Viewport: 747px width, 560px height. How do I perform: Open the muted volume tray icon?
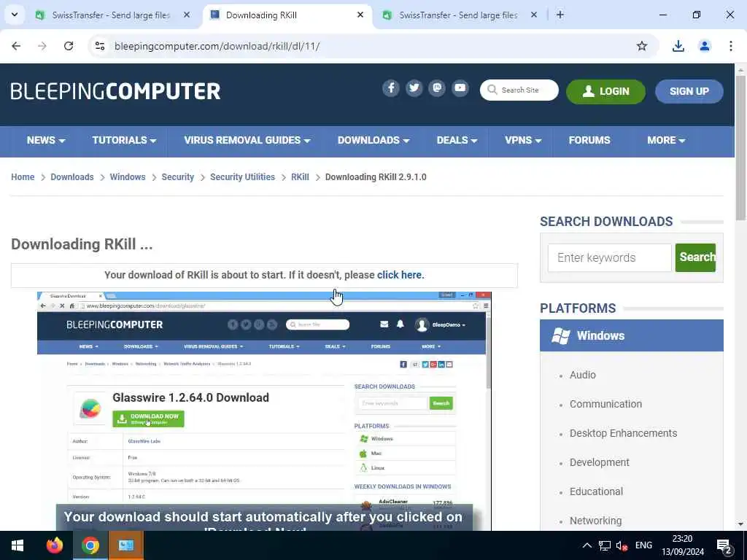(622, 545)
